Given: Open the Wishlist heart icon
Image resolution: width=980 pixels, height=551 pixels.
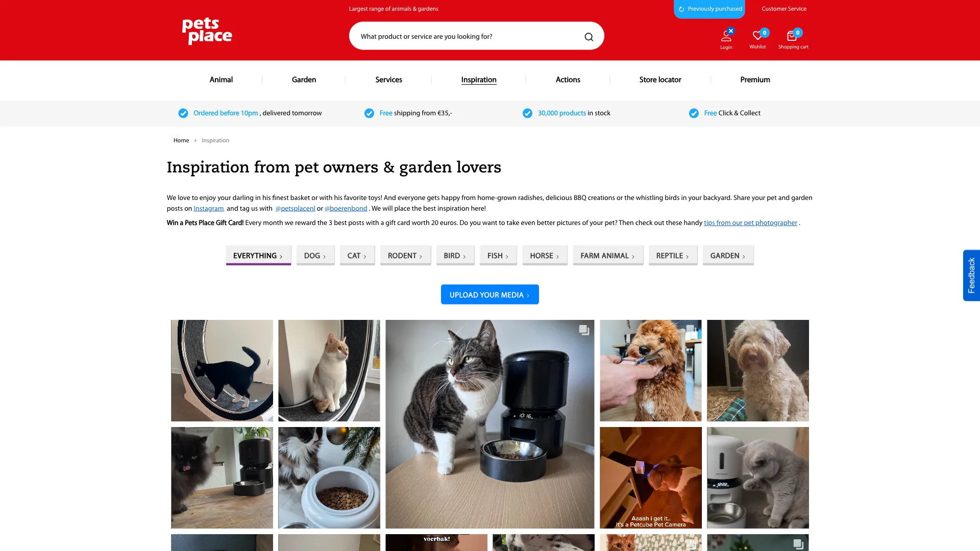Looking at the screenshot, I should click(757, 35).
